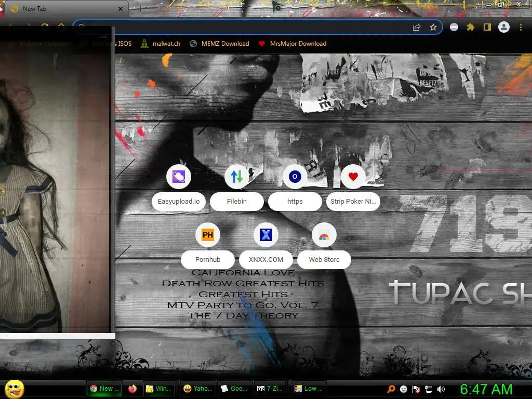Launch Firefox from the taskbar

point(132,389)
